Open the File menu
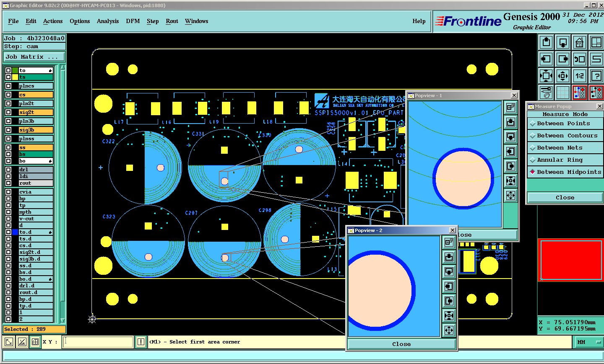The height and width of the screenshot is (364, 604). click(13, 21)
